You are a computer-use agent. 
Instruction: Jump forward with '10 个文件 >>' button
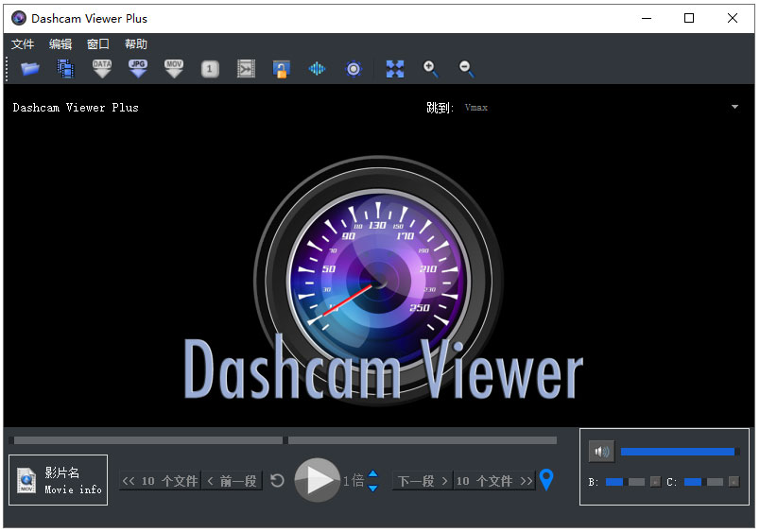[494, 481]
